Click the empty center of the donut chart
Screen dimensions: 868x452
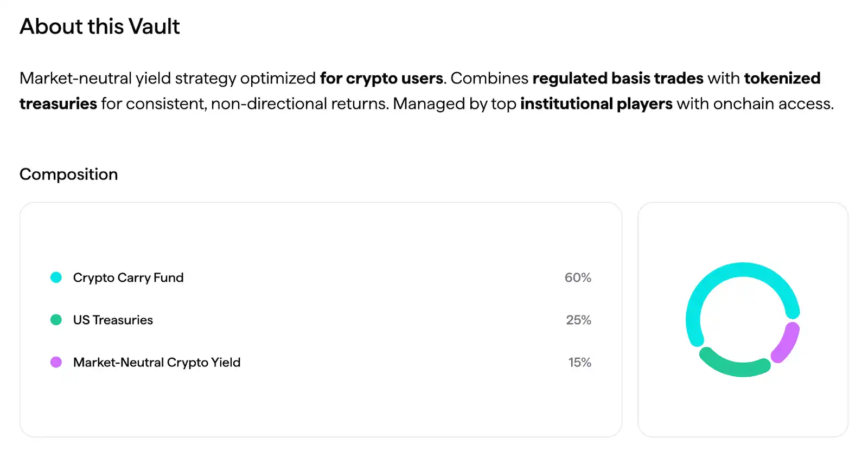point(743,319)
